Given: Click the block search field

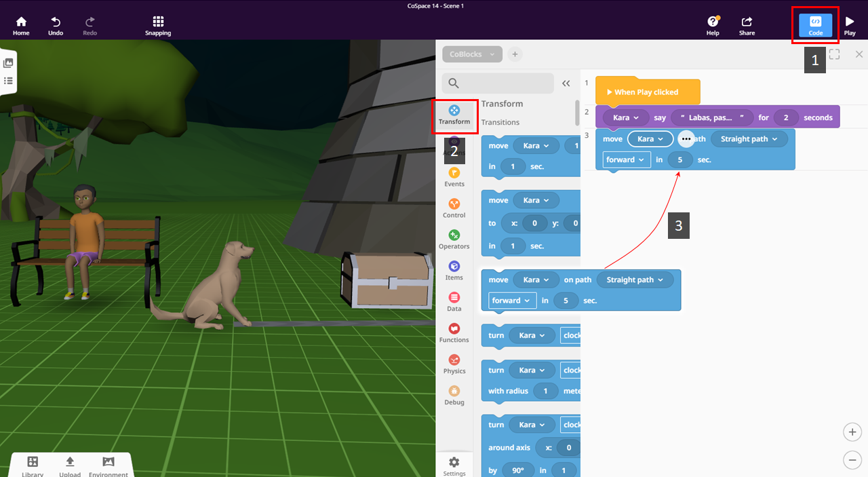Looking at the screenshot, I should (x=498, y=83).
